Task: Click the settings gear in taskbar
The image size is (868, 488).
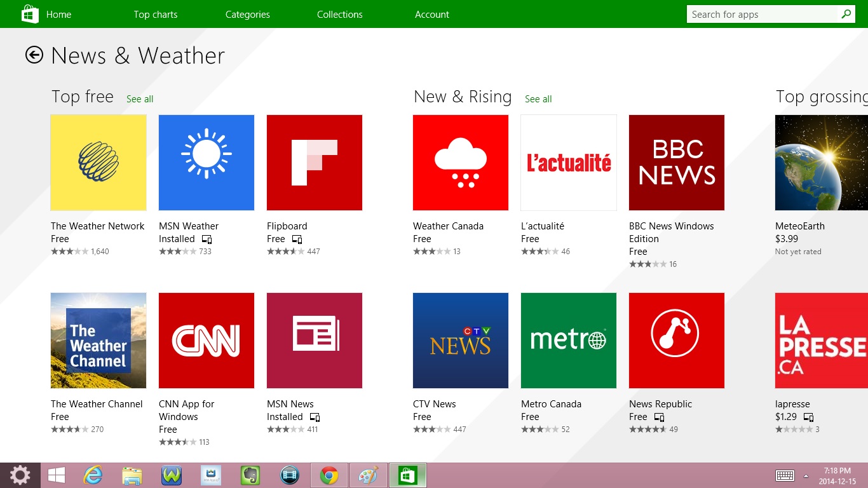Action: [20, 475]
